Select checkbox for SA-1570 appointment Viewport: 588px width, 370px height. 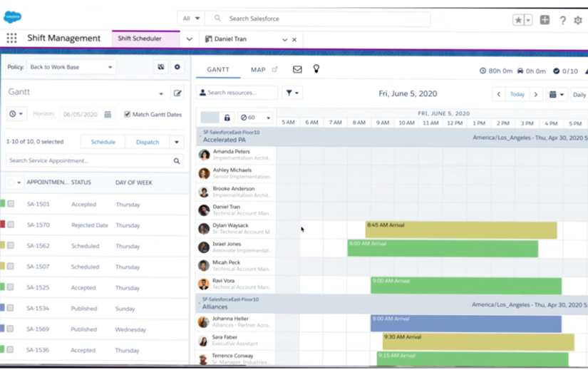tap(11, 225)
